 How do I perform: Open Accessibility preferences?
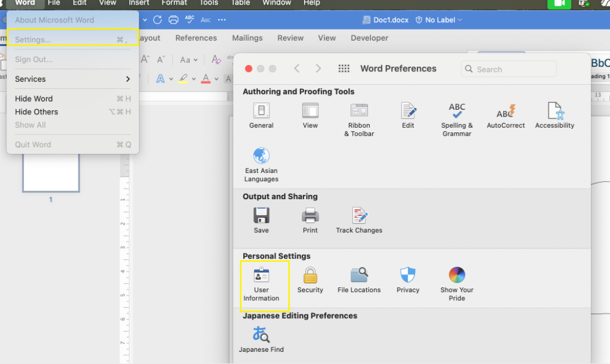pos(554,115)
